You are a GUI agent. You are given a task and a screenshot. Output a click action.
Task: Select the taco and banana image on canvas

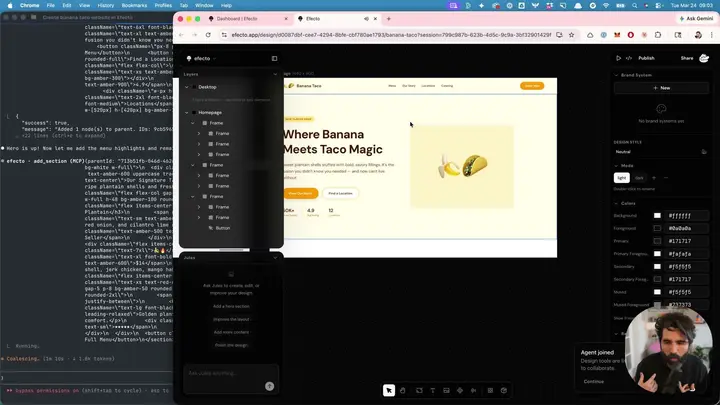click(462, 166)
